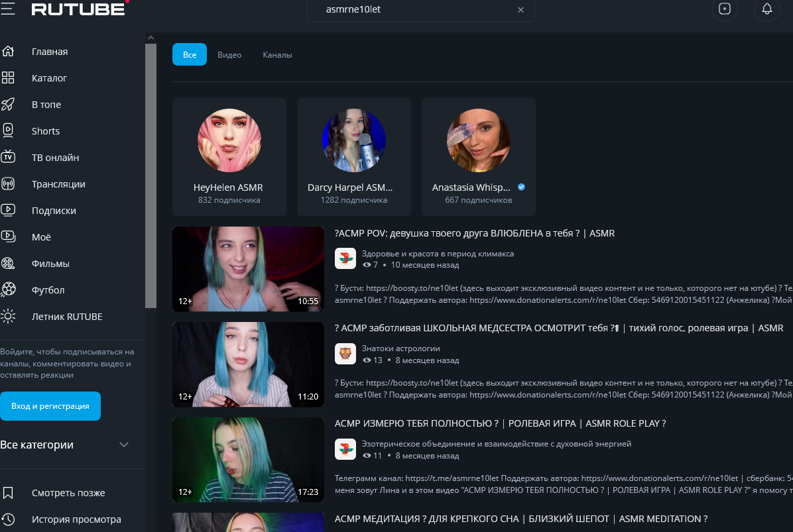The image size is (793, 532).
Task: Open Darcy Harpel ASMR channel avatar
Action: click(354, 140)
